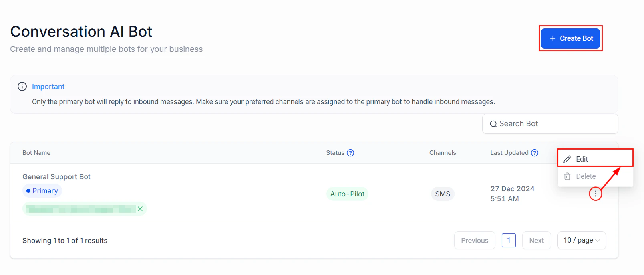Image resolution: width=644 pixels, height=275 pixels.
Task: Expand the results per page selector chevron
Action: tap(598, 240)
